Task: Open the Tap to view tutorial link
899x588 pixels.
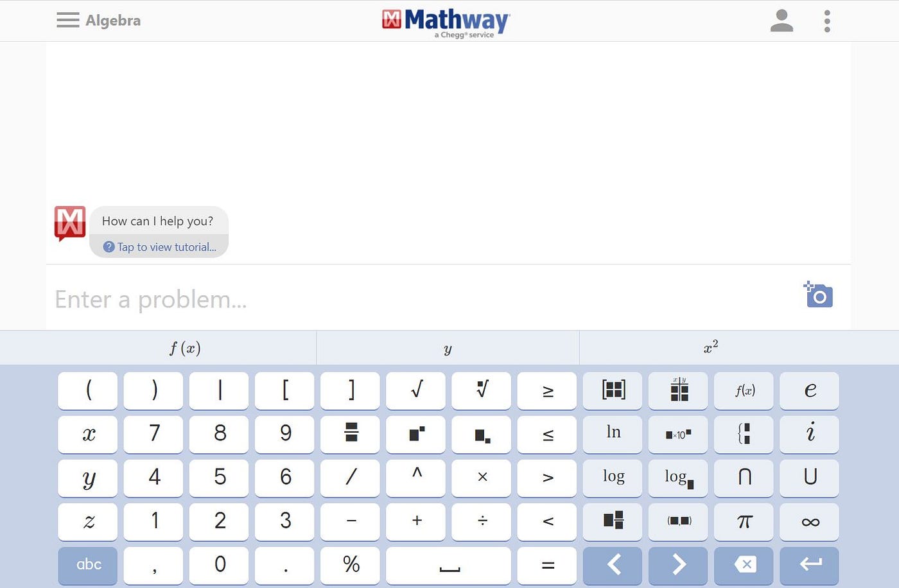Action: [160, 247]
